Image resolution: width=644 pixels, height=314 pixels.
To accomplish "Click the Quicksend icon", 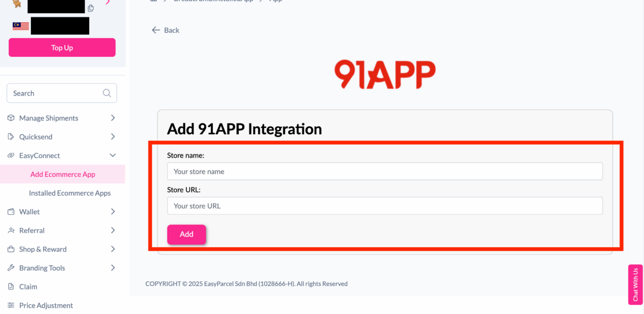I will 11,136.
